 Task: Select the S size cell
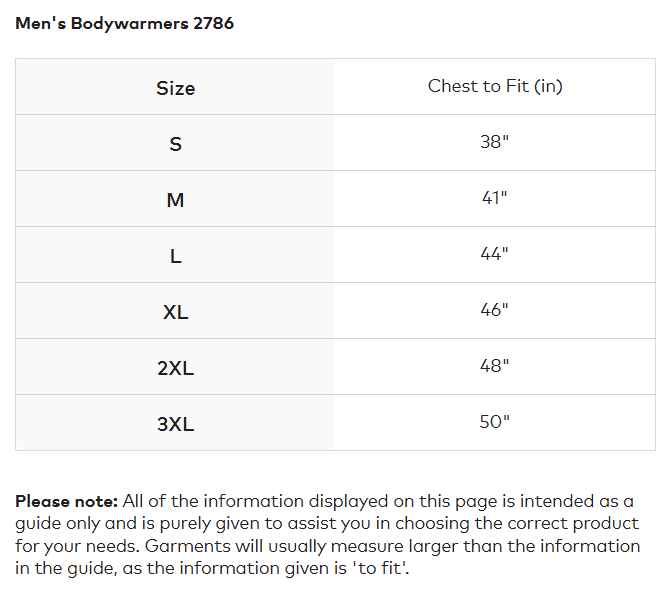(x=175, y=144)
